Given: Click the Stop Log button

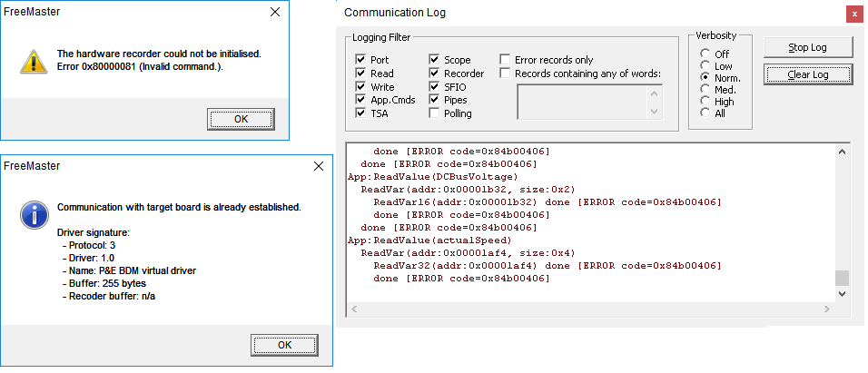Looking at the screenshot, I should (x=808, y=47).
